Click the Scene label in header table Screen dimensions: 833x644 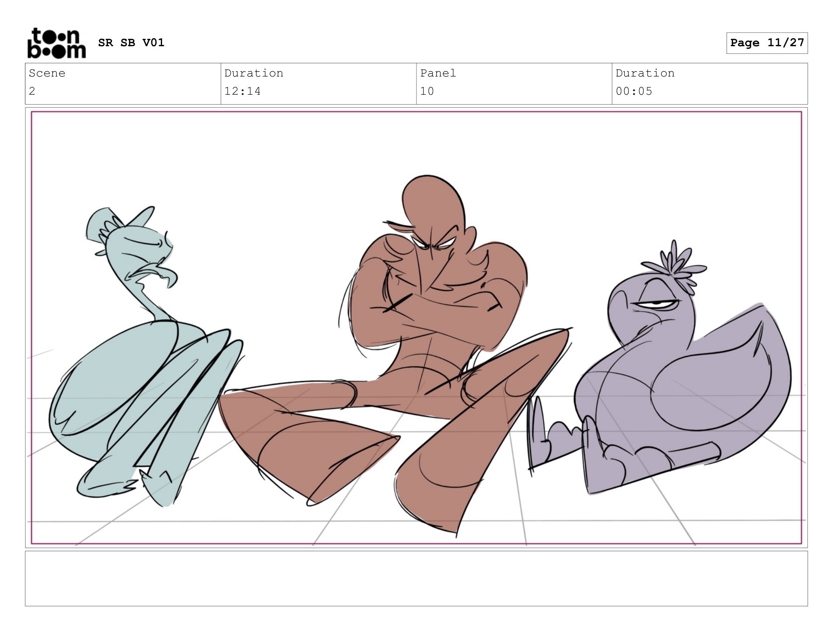point(47,73)
